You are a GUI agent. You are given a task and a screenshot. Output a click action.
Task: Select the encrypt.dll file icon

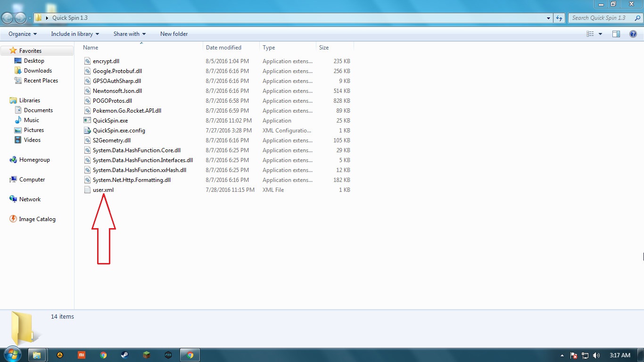tap(87, 61)
